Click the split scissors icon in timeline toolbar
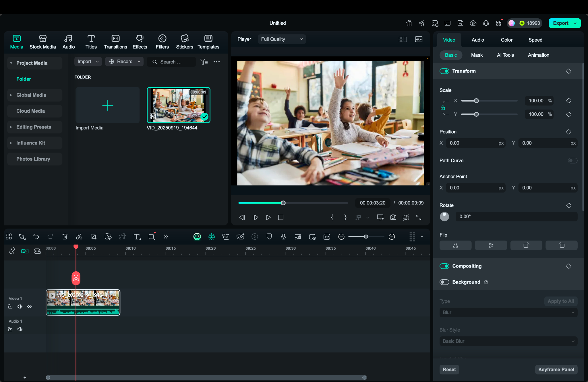The width and height of the screenshot is (588, 382). tap(79, 237)
